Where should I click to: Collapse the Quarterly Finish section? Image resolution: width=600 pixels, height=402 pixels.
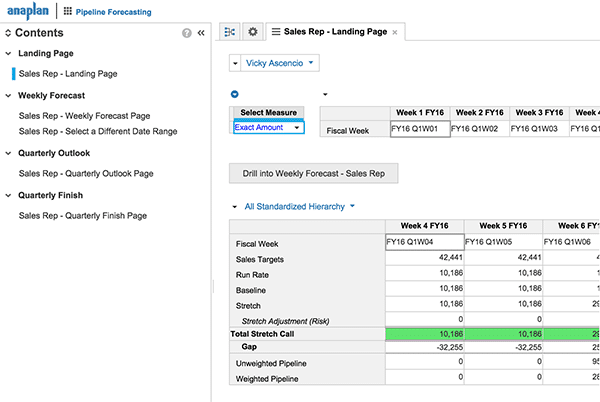[x=8, y=195]
